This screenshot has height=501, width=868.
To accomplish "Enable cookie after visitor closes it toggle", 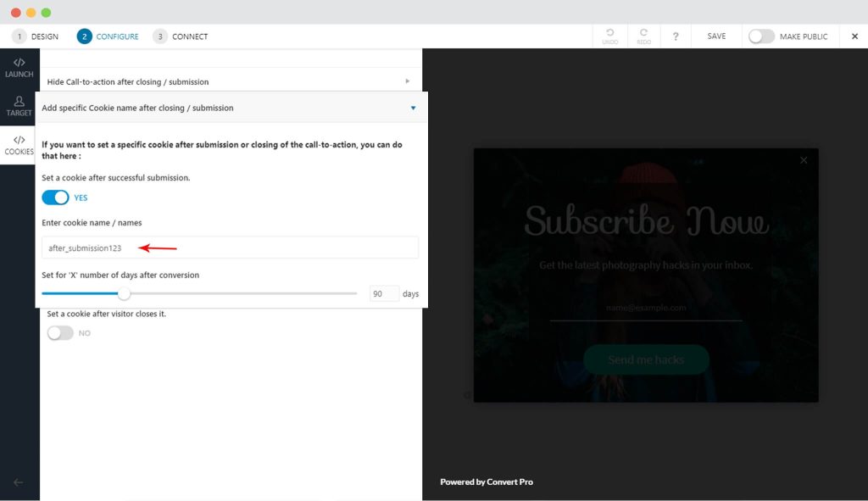I will 60,332.
